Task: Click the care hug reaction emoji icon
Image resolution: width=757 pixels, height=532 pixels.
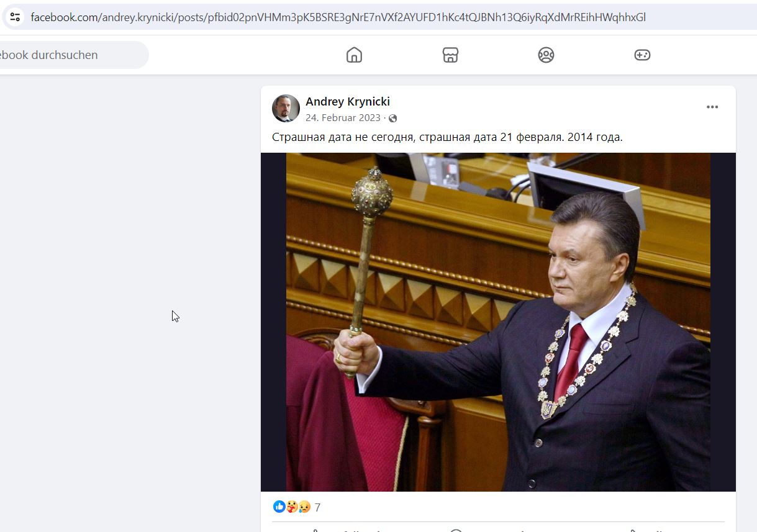Action: [x=291, y=507]
